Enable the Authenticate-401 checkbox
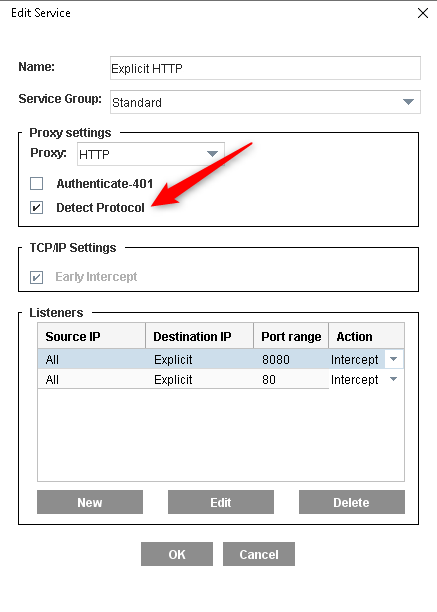Image resolution: width=437 pixels, height=612 pixels. point(37,183)
